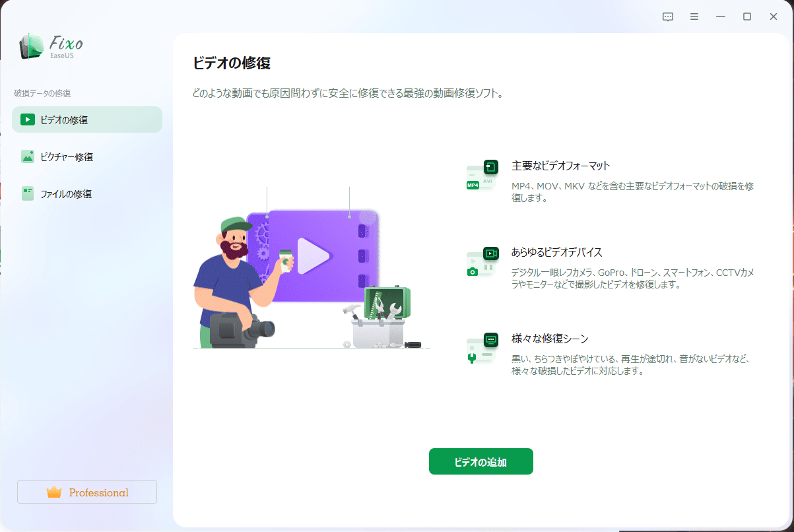Switch to ピクチャー修復 in sidebar

pos(87,156)
